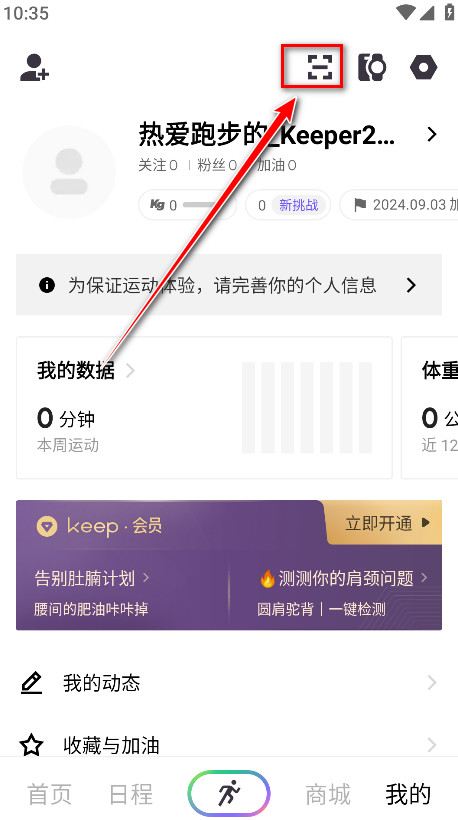The height and width of the screenshot is (820, 458).
Task: Tap the add friend icon
Action: (x=35, y=67)
